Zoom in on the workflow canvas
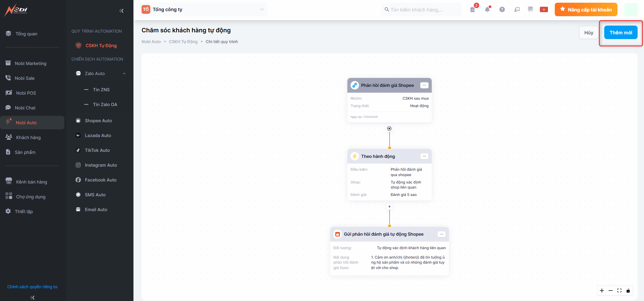This screenshot has height=301, width=644. (x=602, y=291)
